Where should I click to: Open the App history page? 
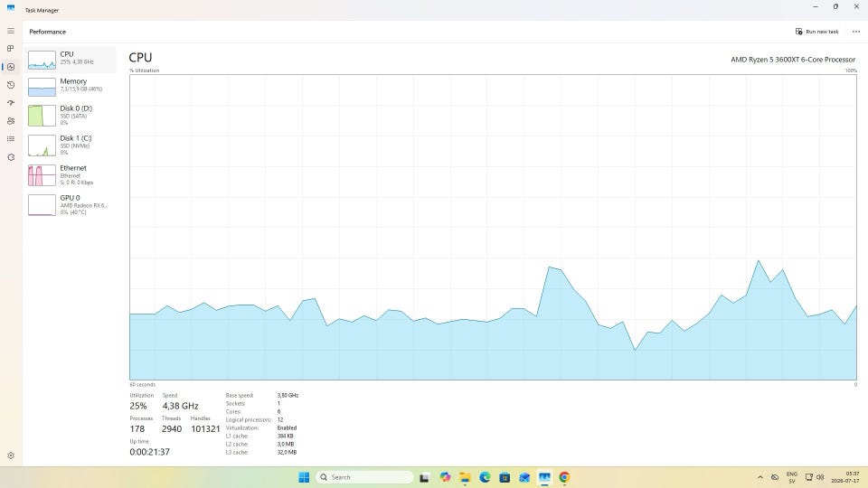tap(11, 85)
